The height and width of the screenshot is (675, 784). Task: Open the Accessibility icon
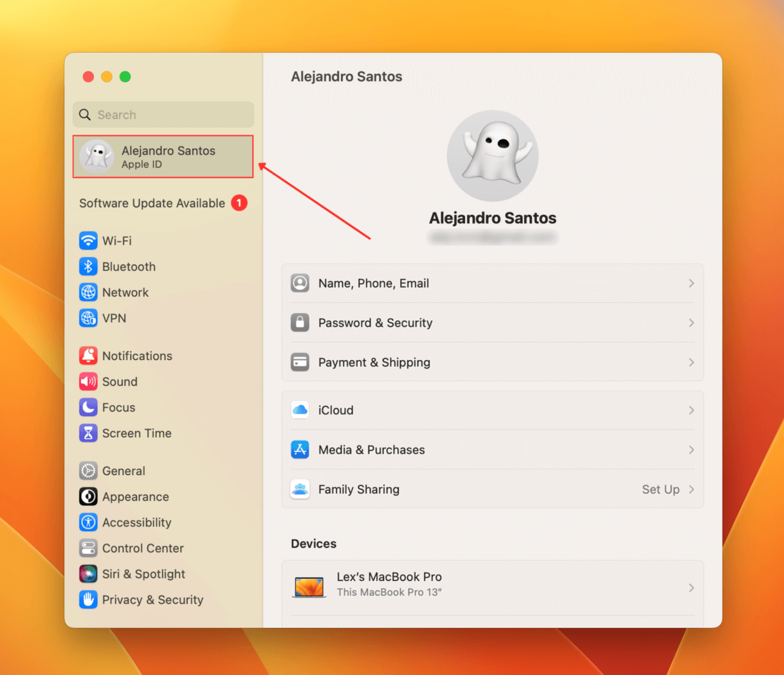tap(88, 522)
